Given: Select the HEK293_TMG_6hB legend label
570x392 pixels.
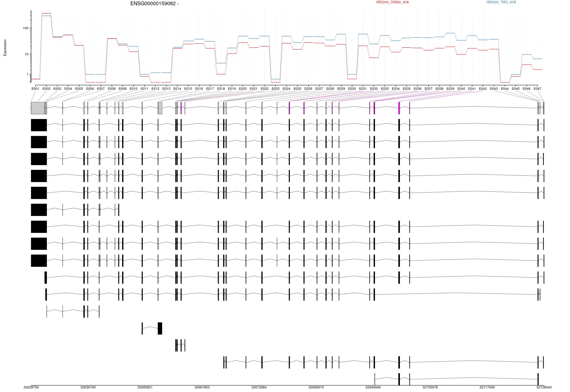Looking at the screenshot, I should click(x=501, y=2).
